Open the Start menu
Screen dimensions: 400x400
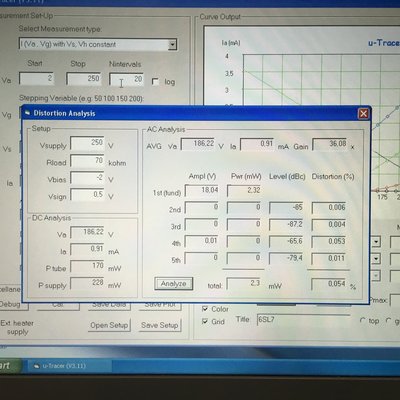coord(8,366)
